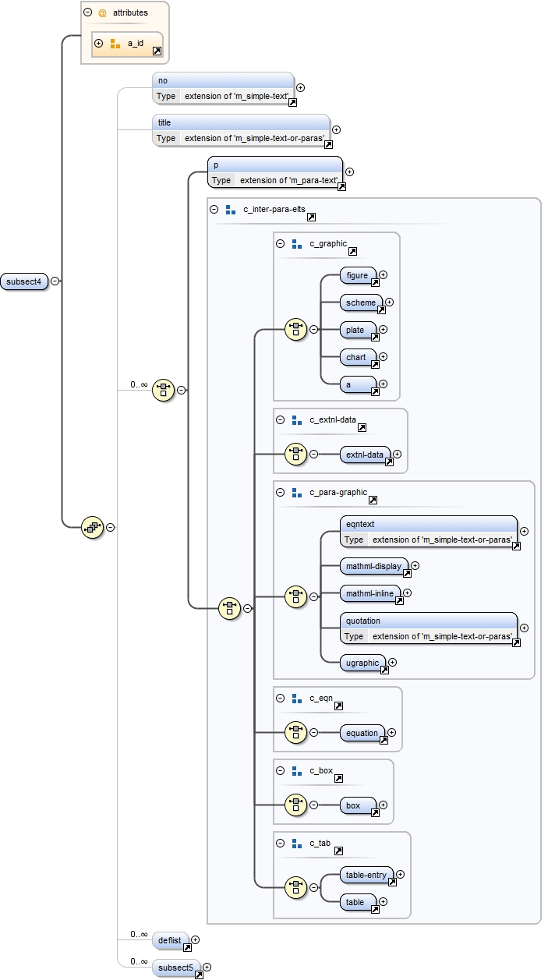Expand the scheme element
Viewport: 555px width, 980px height.
coord(390,302)
